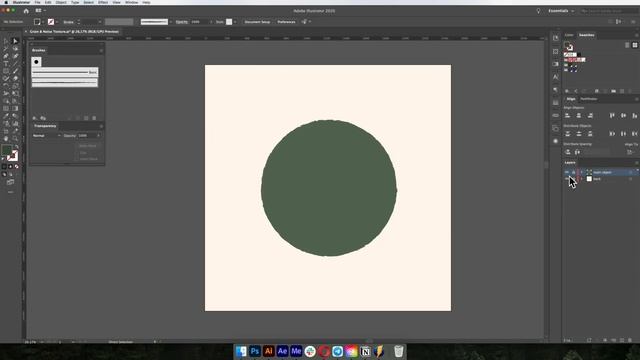640x360 pixels.
Task: Click the Search Adobe Stock field
Action: (x=609, y=11)
